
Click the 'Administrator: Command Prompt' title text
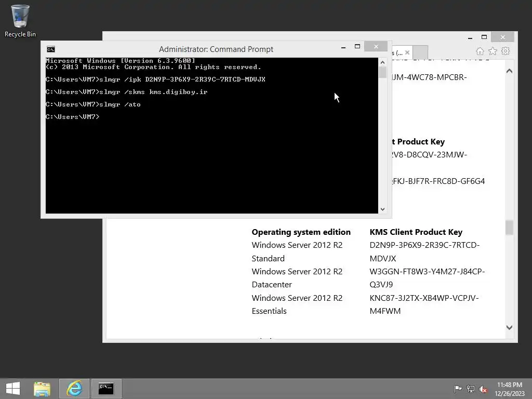[216, 49]
